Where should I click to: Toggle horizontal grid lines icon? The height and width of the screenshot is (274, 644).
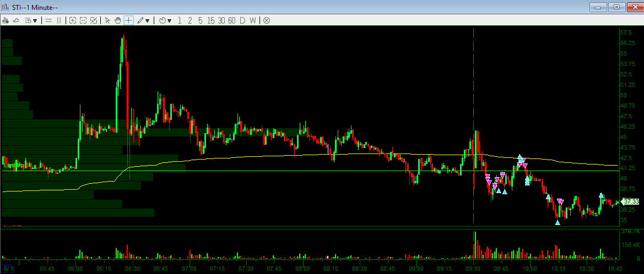(48, 20)
